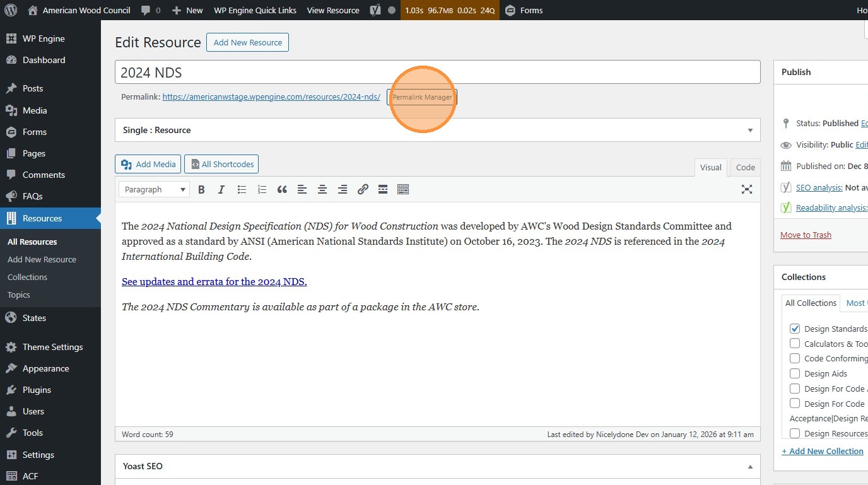This screenshot has height=485, width=868.
Task: Switch editor to distraction-free fullscreen mode
Action: click(747, 189)
